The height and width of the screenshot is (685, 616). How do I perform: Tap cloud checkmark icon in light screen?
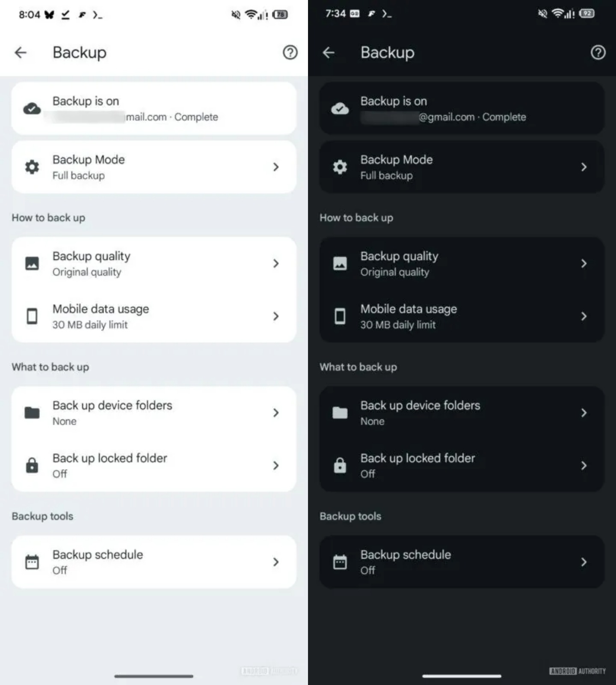coord(32,109)
